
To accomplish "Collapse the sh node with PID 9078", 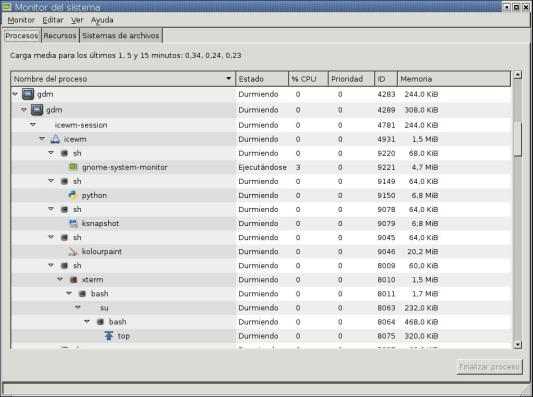I will 51,209.
